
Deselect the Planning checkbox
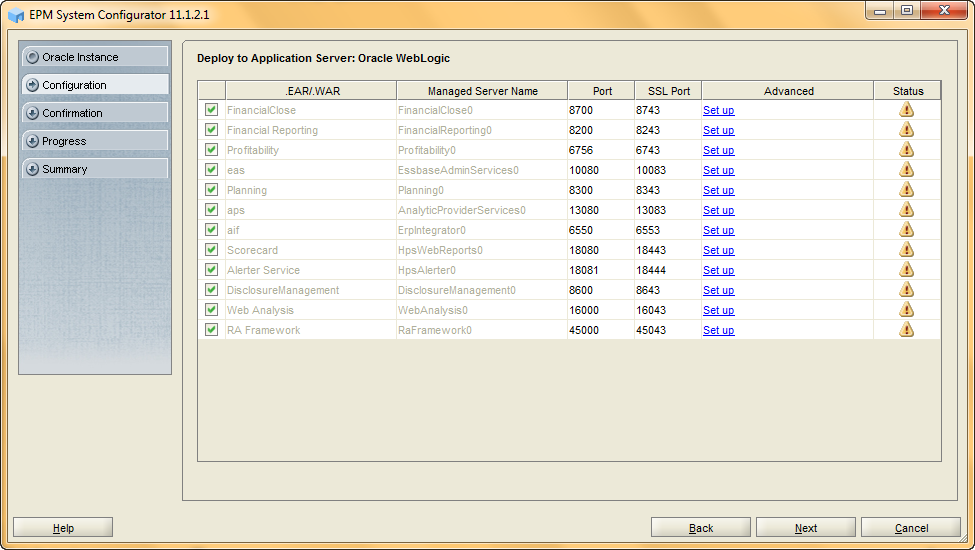[x=211, y=190]
